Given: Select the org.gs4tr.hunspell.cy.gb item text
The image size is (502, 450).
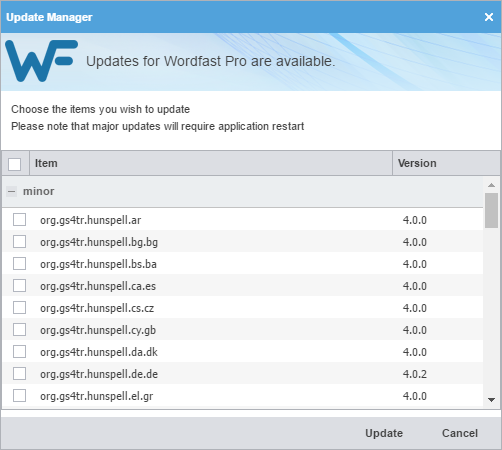Looking at the screenshot, I should 98,330.
